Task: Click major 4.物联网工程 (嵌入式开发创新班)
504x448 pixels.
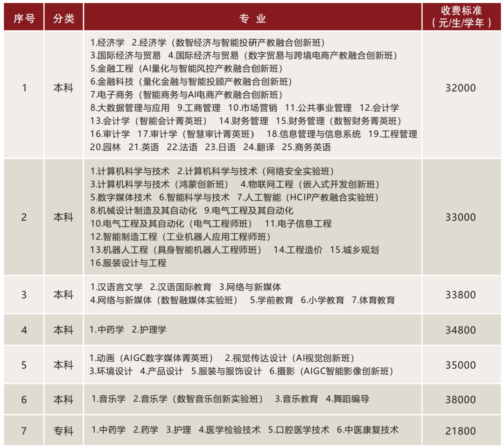Action: [x=310, y=184]
